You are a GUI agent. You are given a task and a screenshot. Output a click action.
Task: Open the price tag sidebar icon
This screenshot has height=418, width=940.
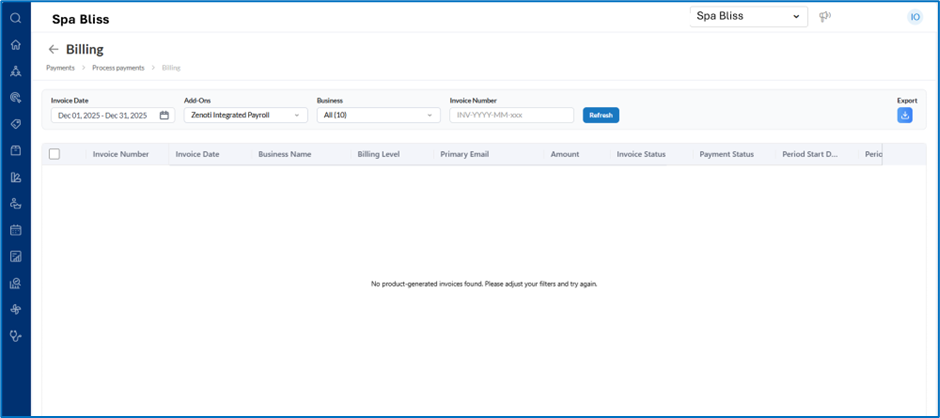point(16,124)
